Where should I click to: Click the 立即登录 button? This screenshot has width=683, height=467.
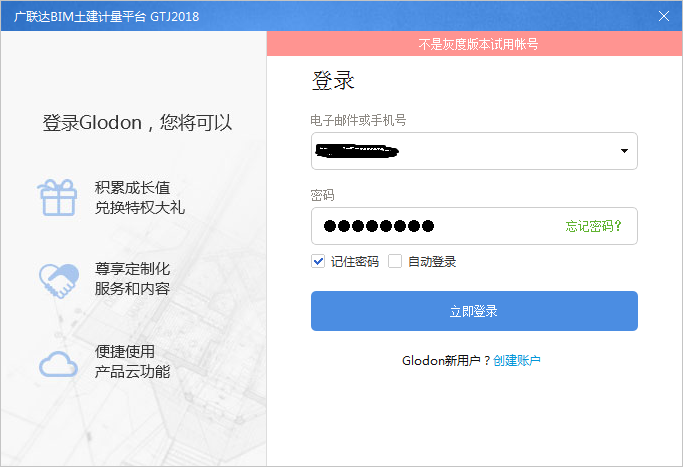(x=474, y=311)
